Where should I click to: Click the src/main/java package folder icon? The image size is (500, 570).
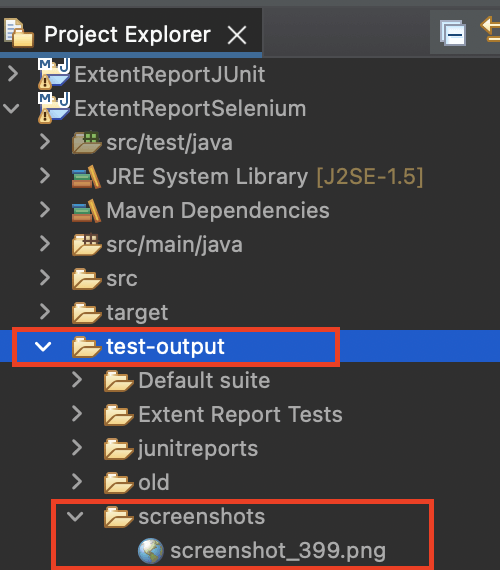(87, 244)
